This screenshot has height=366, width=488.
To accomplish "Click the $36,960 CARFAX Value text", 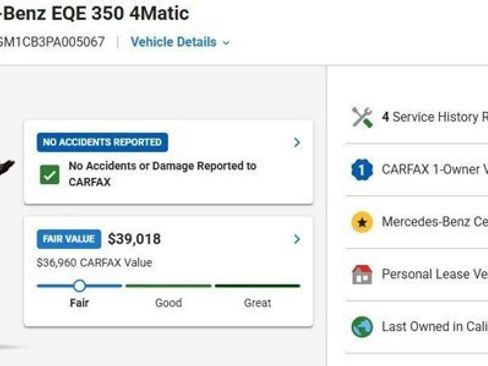I will (x=94, y=263).
